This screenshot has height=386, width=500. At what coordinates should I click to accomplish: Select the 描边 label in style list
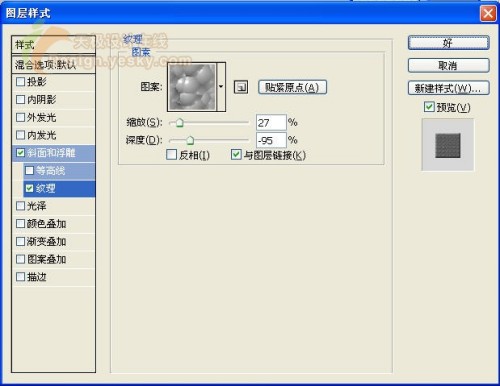coord(36,277)
